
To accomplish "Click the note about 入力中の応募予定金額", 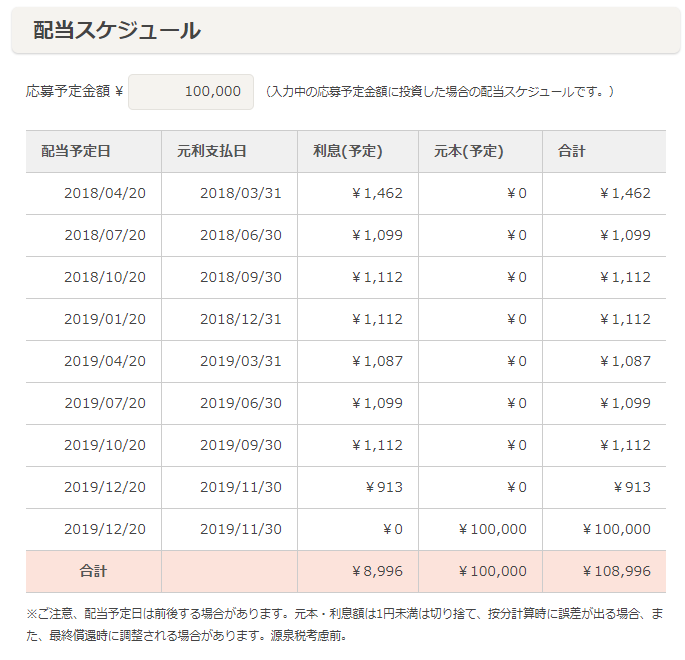I will tap(440, 92).
